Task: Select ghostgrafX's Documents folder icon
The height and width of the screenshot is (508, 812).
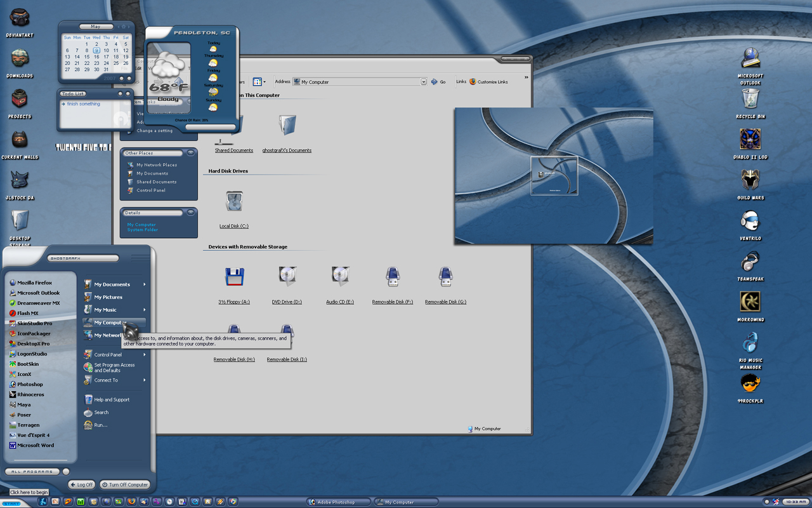Action: 287,125
